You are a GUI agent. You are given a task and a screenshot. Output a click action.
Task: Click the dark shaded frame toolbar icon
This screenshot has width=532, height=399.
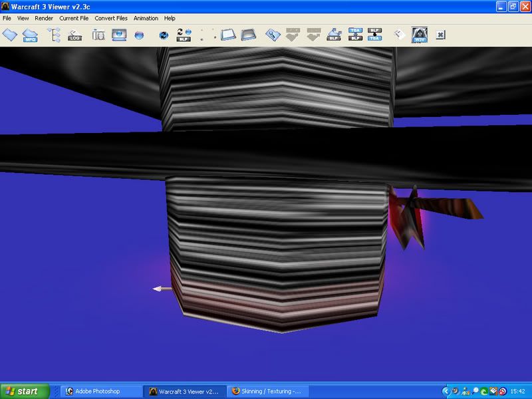click(x=248, y=35)
